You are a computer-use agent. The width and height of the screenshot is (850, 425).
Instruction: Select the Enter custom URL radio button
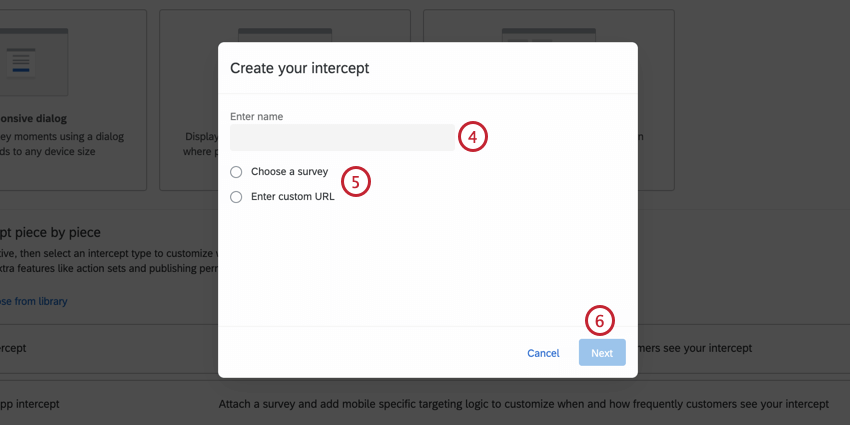pos(236,197)
